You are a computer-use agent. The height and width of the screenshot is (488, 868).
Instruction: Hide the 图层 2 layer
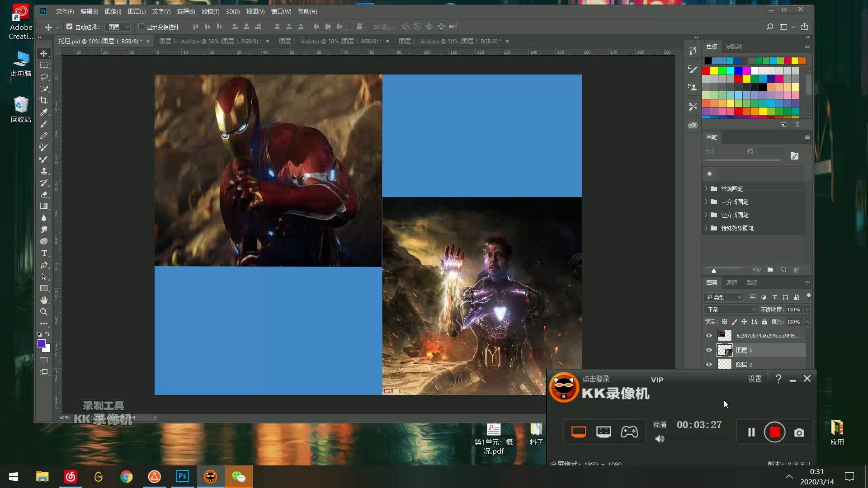709,364
